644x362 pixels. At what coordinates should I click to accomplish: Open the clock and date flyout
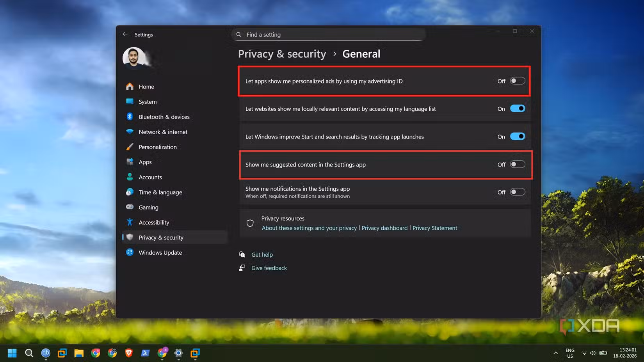(624, 353)
